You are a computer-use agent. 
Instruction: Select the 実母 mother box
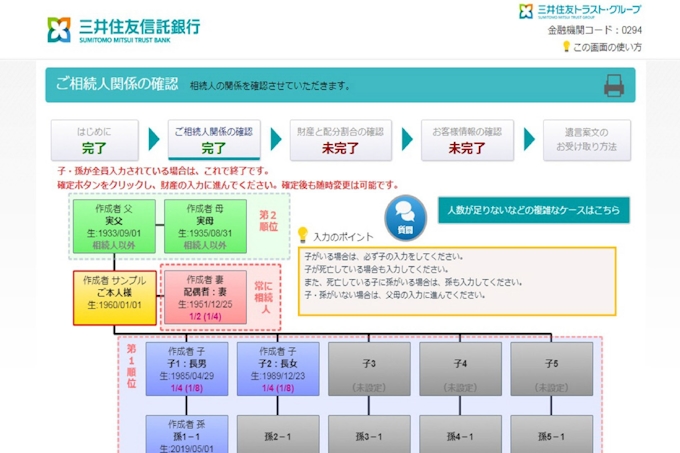point(204,225)
